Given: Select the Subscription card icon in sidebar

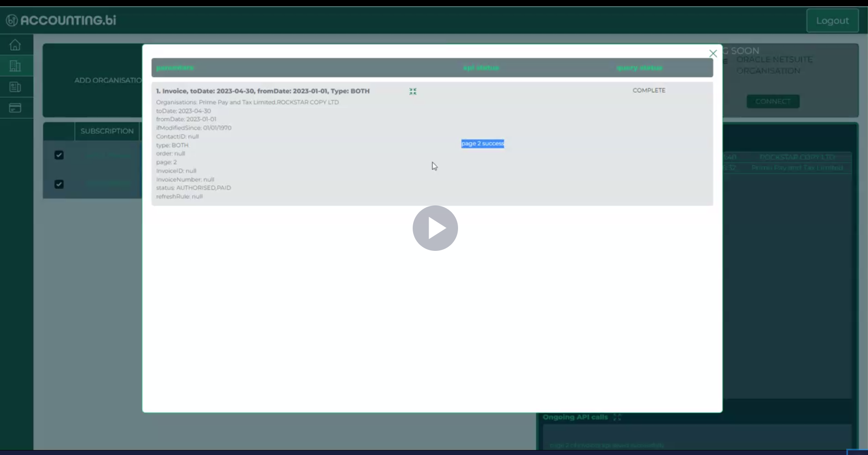Looking at the screenshot, I should coord(15,108).
